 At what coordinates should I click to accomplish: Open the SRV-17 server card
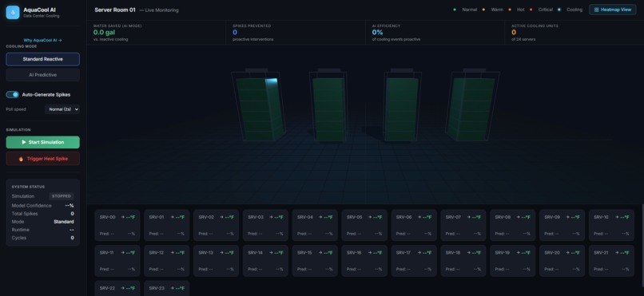(414, 261)
